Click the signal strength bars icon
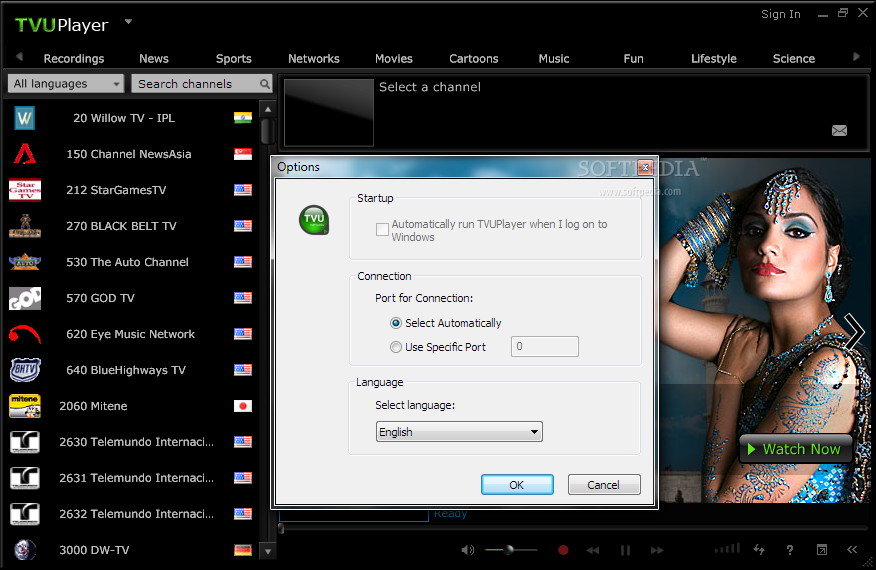 tap(727, 548)
